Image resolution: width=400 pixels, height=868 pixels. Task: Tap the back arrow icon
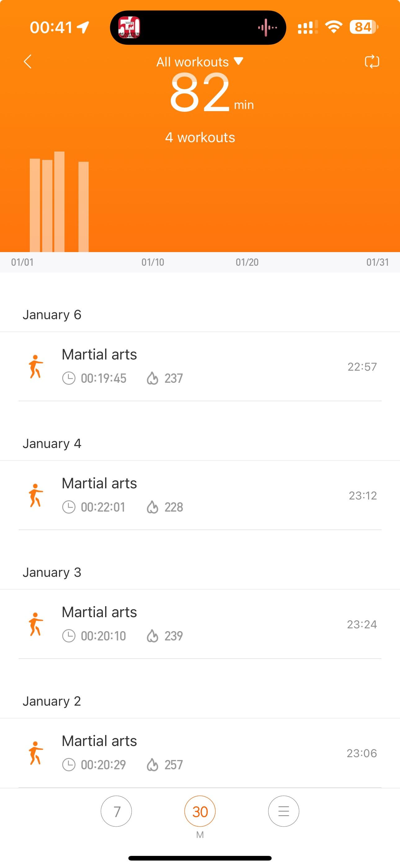coord(28,62)
